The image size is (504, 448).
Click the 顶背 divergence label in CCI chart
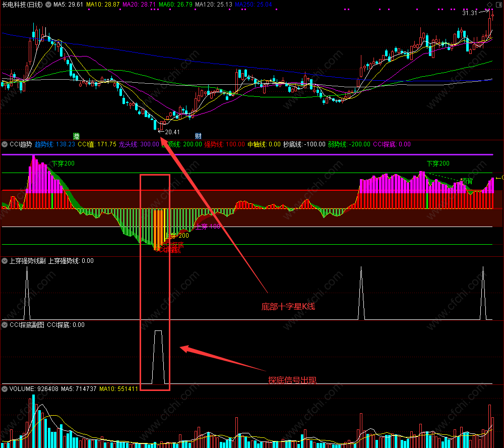(x=467, y=181)
